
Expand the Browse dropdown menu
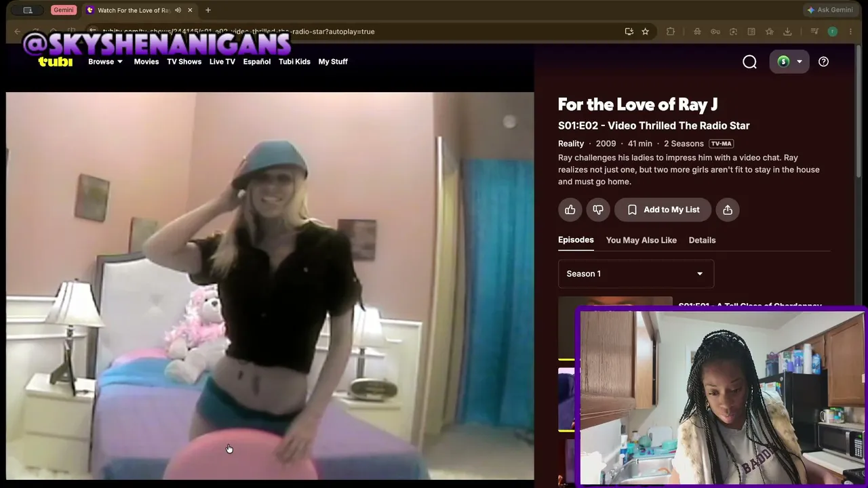(105, 62)
